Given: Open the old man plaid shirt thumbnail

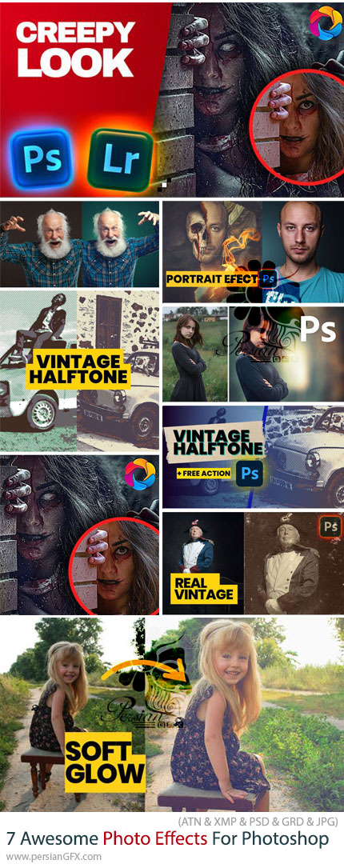Looking at the screenshot, I should [x=80, y=243].
